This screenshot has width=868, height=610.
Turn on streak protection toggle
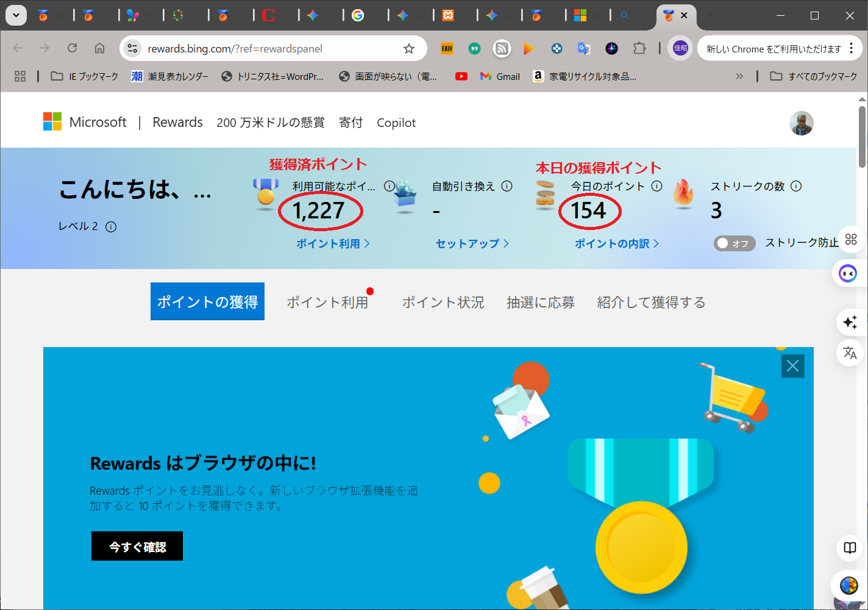(x=735, y=243)
